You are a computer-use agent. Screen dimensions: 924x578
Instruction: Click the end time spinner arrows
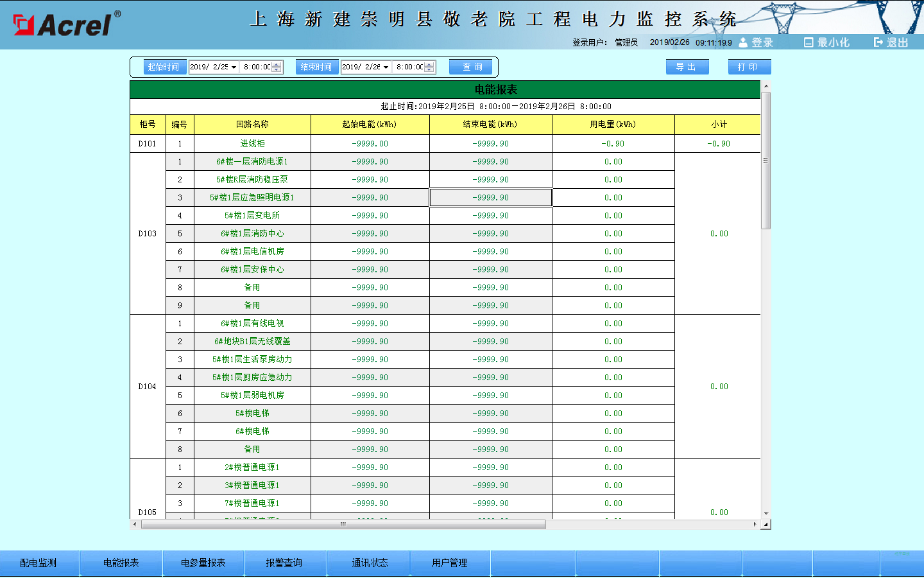coord(429,67)
